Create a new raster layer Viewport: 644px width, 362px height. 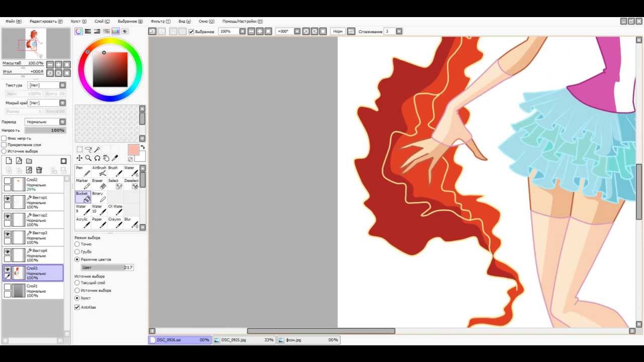(9, 161)
